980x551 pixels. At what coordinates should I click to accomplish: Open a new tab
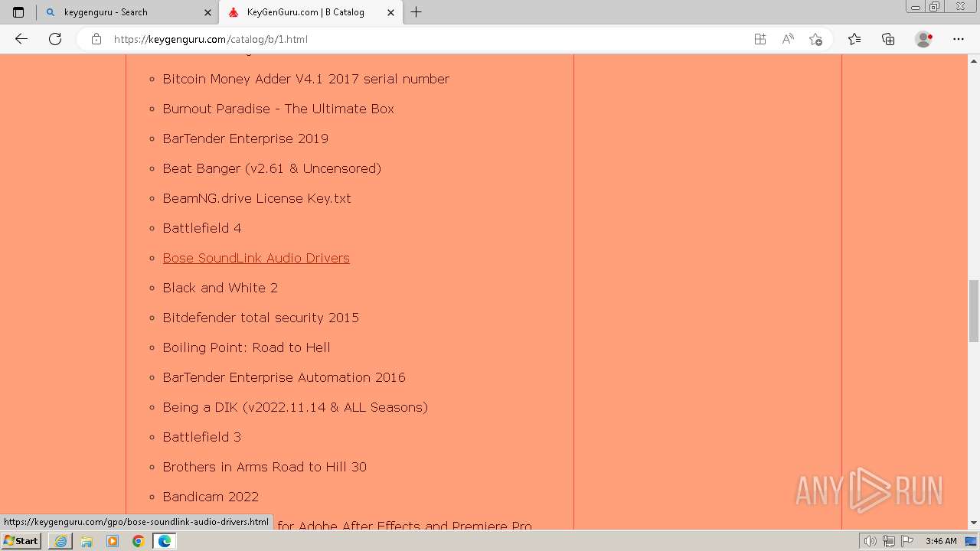[x=416, y=12]
